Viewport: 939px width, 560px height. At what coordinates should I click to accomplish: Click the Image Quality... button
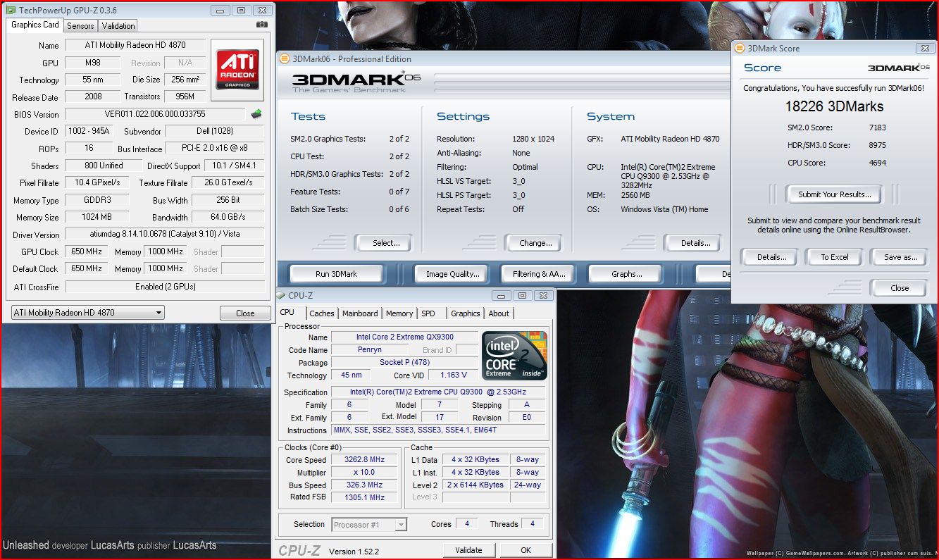pos(452,274)
